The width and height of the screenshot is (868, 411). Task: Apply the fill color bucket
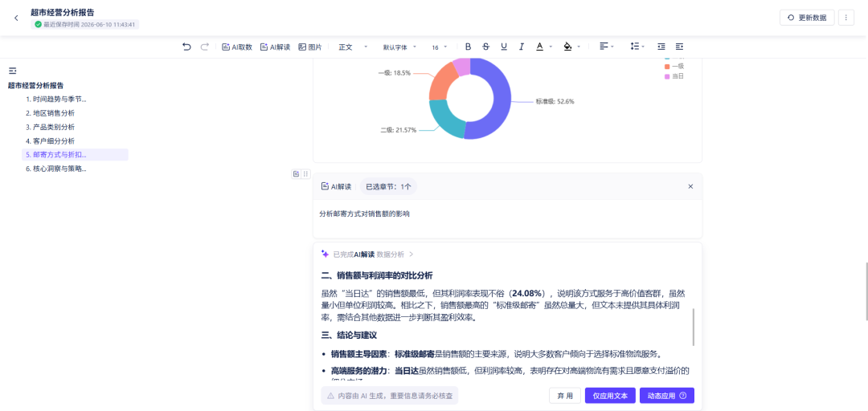coord(567,47)
